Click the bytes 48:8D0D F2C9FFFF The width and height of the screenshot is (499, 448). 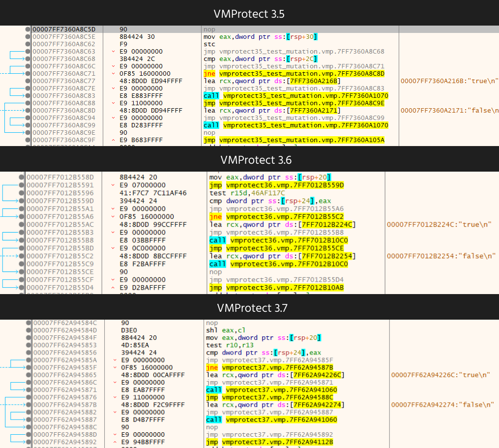tap(153, 405)
